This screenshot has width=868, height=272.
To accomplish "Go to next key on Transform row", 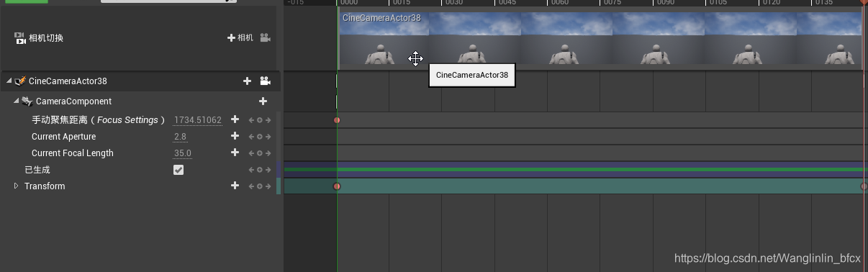I will point(268,186).
